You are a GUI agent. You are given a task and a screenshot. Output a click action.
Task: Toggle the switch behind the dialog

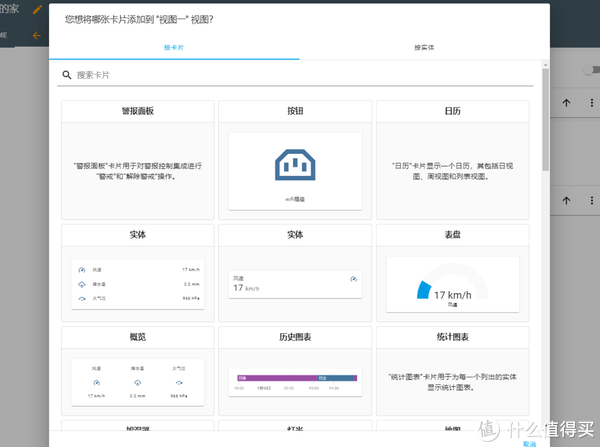591,70
